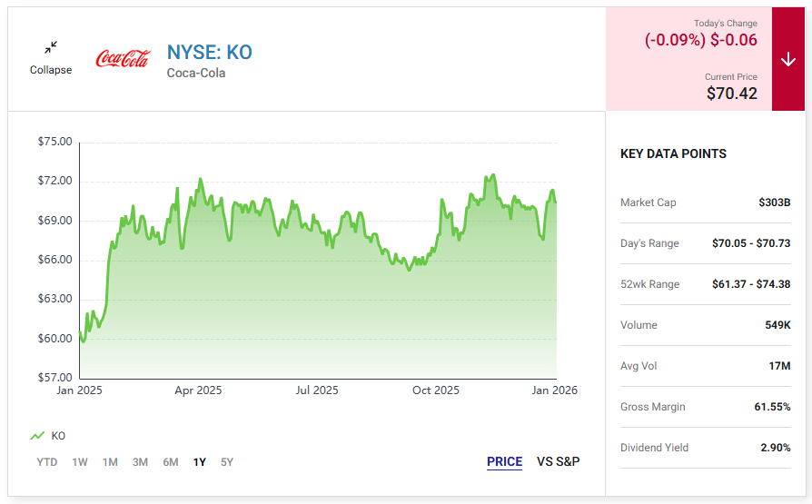
Task: Select the 3M time range
Action: click(140, 462)
